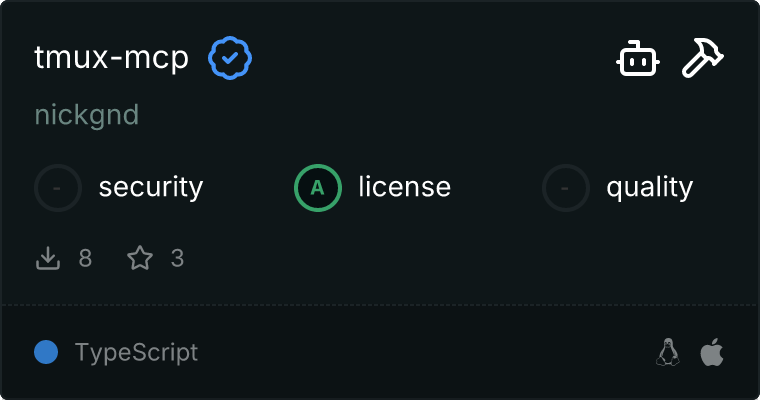This screenshot has width=760, height=400.
Task: Click the Linux penguin platform icon
Action: point(667,352)
